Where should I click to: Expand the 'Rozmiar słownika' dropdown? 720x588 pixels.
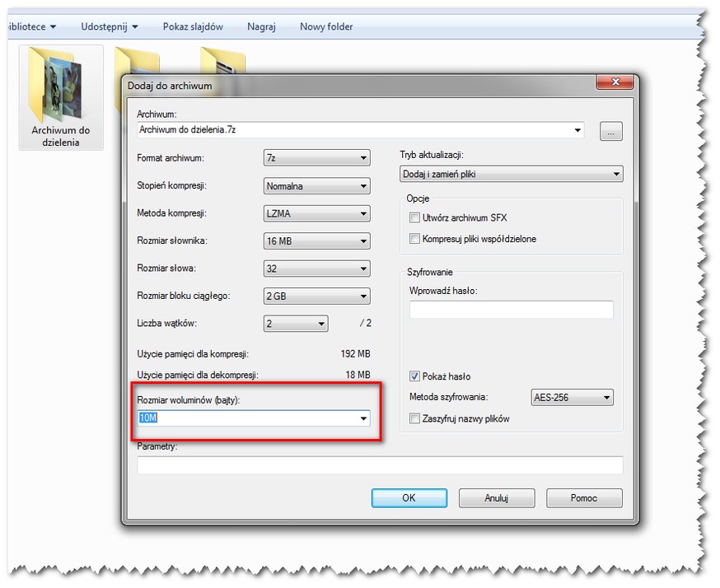(x=316, y=241)
